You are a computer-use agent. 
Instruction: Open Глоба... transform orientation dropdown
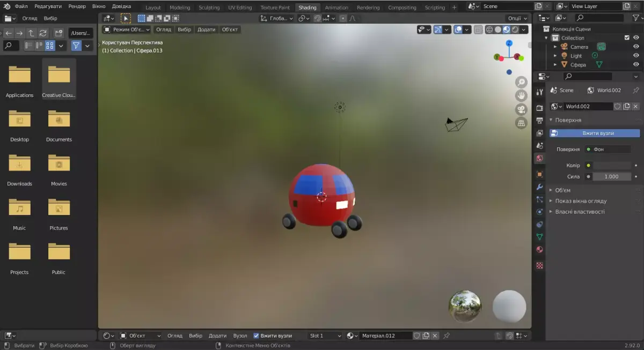277,18
